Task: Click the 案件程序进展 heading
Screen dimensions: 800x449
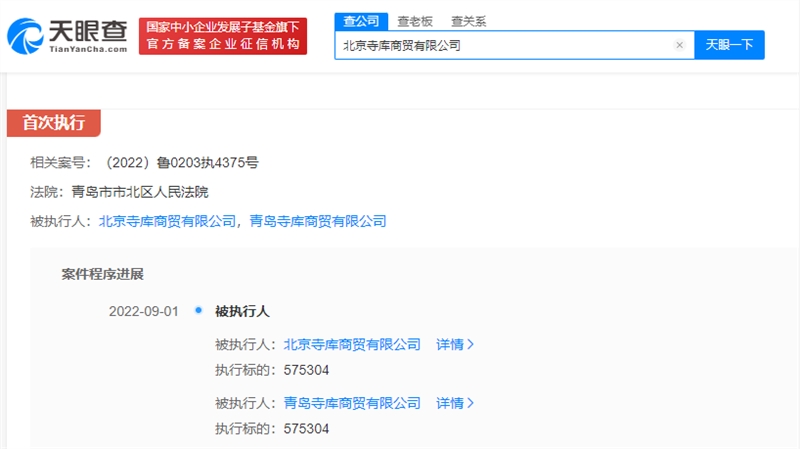Action: tap(103, 274)
